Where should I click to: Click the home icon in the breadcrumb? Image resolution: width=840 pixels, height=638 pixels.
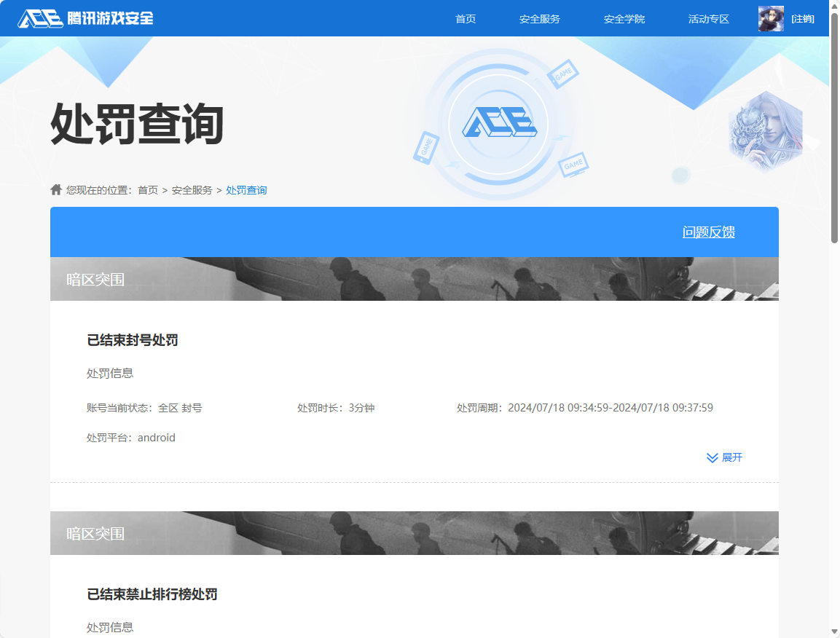coord(56,189)
